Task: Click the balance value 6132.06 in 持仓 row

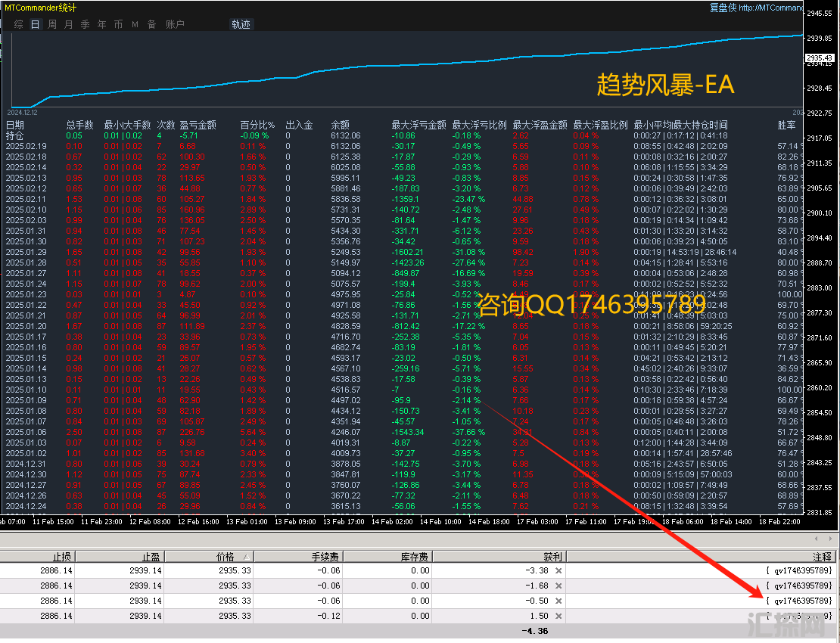Action: click(x=346, y=135)
